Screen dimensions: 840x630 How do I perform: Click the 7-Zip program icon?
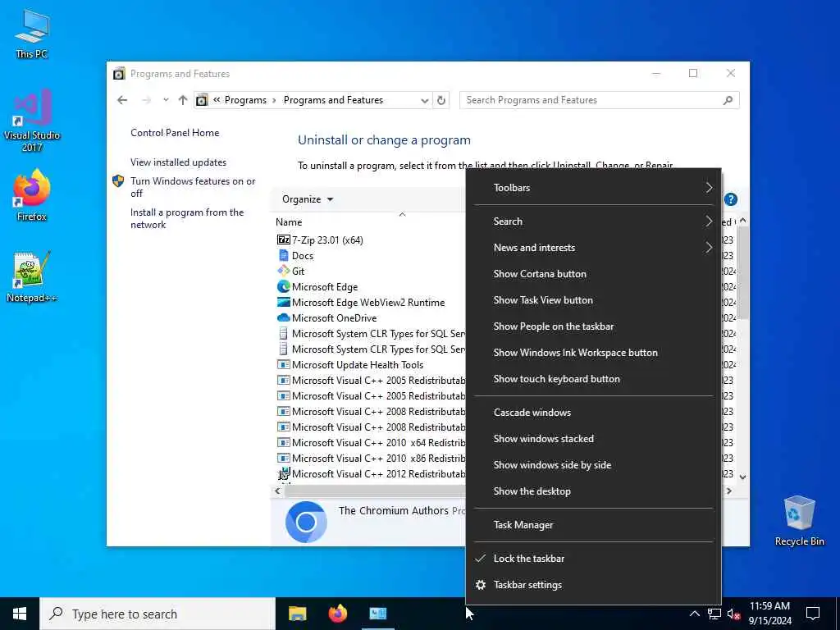tap(283, 240)
